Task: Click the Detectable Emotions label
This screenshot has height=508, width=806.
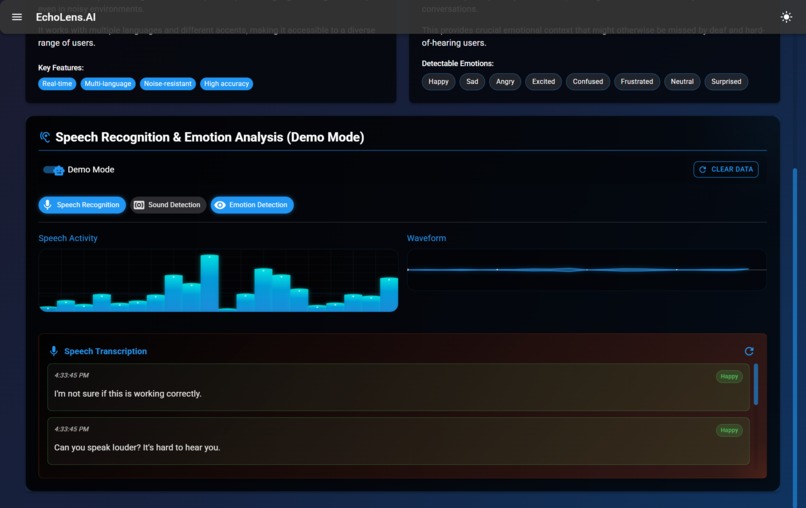Action: coord(457,64)
